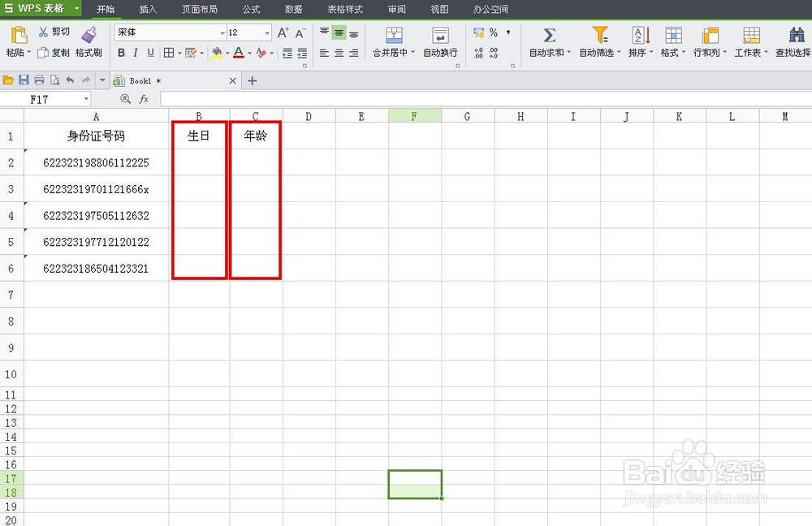Click the insert function fx button
The height and width of the screenshot is (526, 812).
point(144,99)
